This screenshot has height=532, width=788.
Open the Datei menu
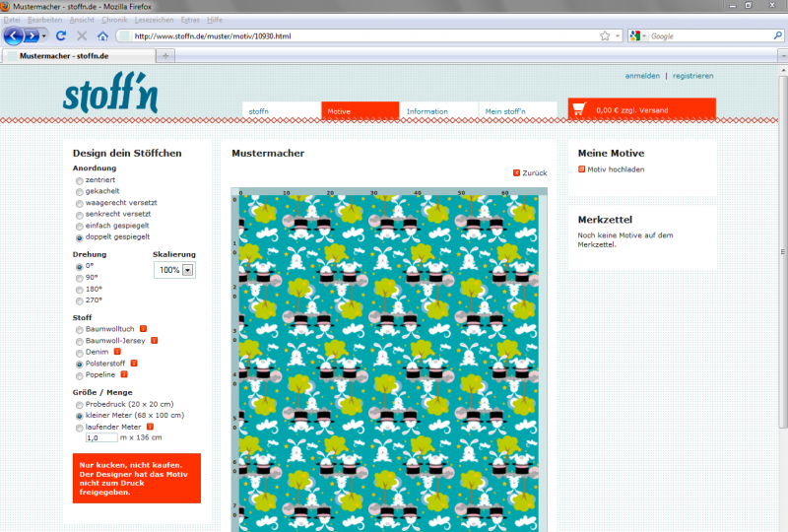pyautogui.click(x=12, y=20)
